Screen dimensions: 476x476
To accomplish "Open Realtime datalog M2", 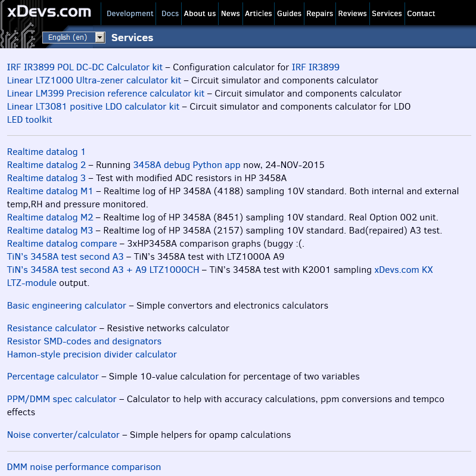I will click(50, 217).
